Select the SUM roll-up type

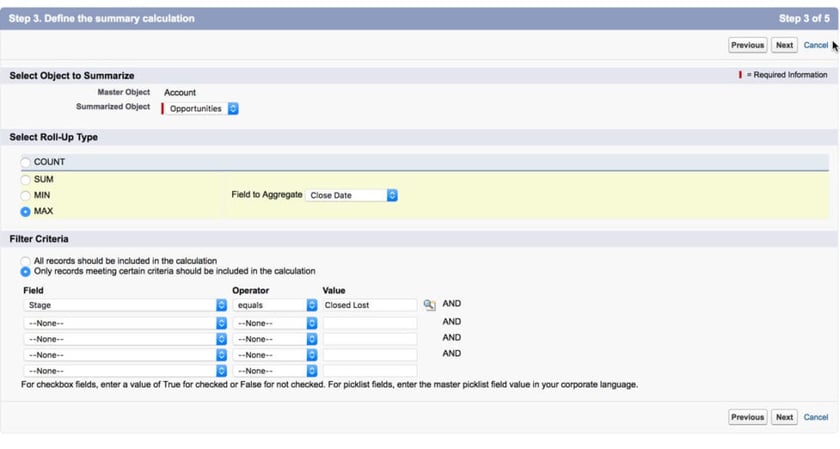pyautogui.click(x=25, y=179)
